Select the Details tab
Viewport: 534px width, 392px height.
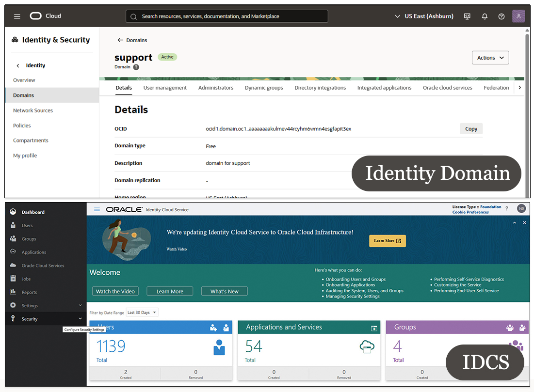tap(124, 88)
